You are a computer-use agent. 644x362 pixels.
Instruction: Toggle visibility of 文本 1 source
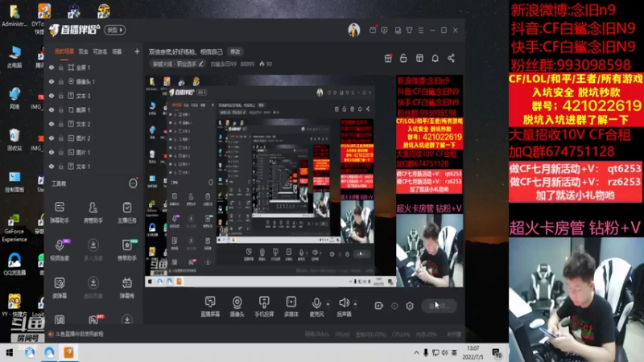(52, 167)
